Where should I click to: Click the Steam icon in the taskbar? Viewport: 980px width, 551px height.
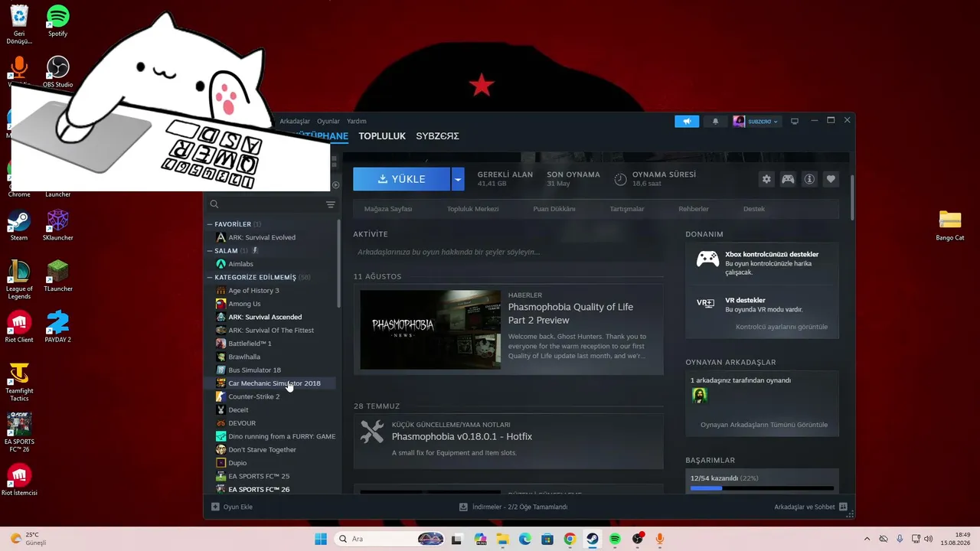[593, 539]
